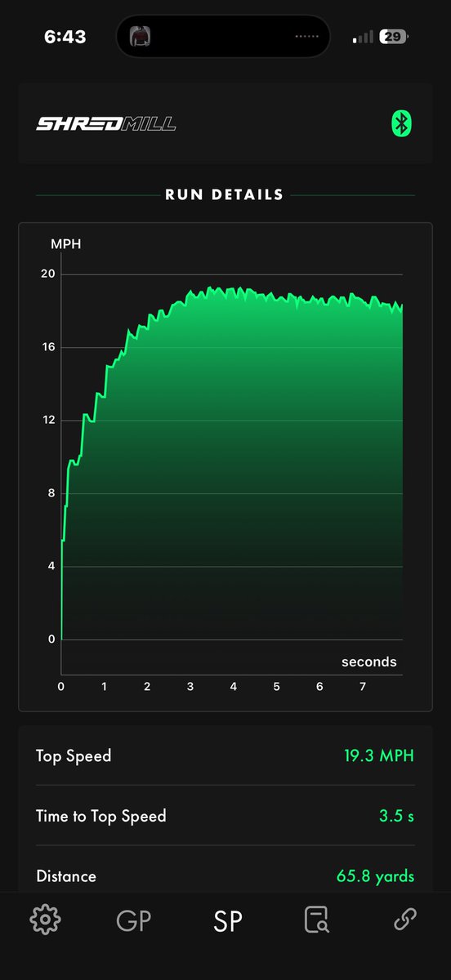
Task: Tap the seconds axis label on the chart
Action: [369, 661]
